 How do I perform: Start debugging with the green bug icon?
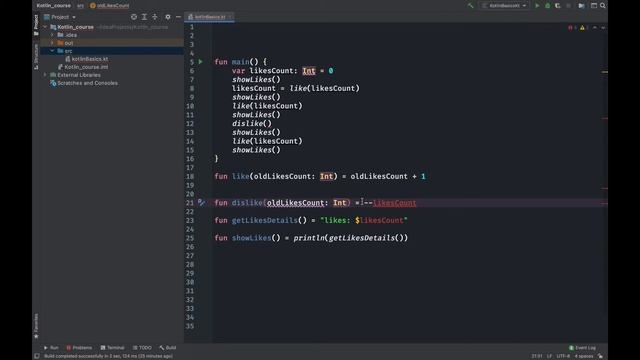point(548,6)
